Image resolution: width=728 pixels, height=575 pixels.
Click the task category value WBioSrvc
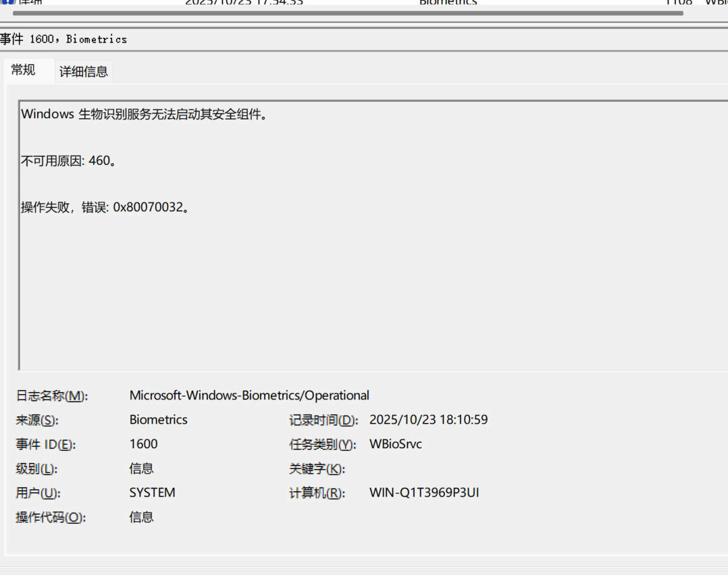coord(396,444)
